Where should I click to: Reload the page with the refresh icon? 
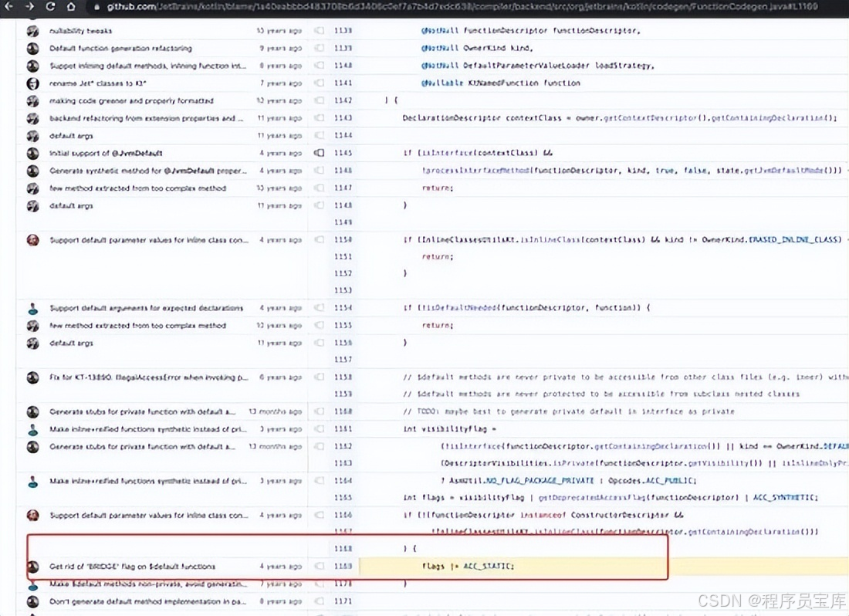point(50,6)
